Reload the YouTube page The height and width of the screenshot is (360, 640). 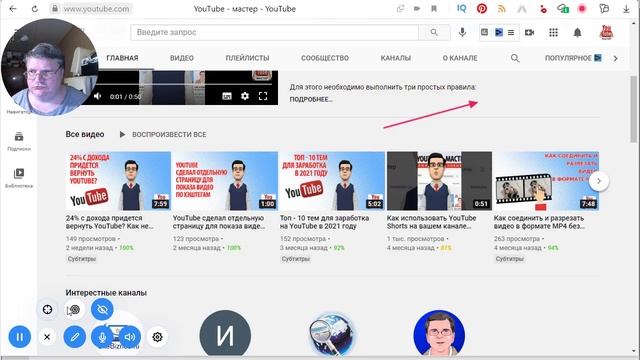[x=35, y=9]
